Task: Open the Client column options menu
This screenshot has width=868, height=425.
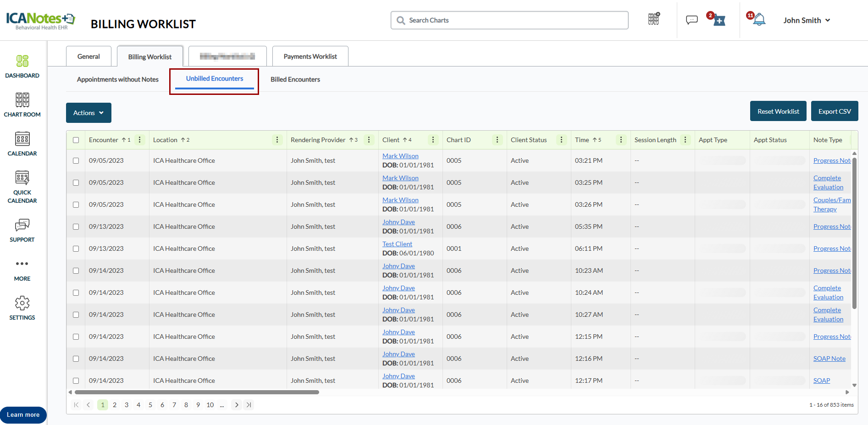Action: coord(433,140)
